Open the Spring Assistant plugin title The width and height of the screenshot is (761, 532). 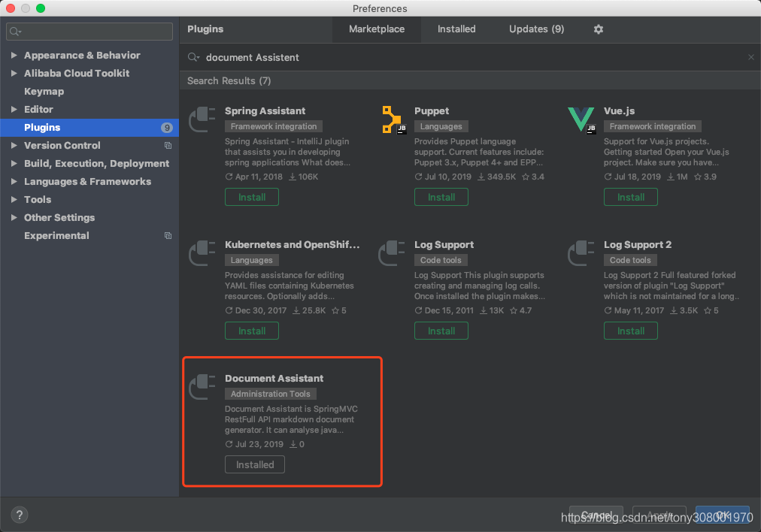pyautogui.click(x=265, y=111)
